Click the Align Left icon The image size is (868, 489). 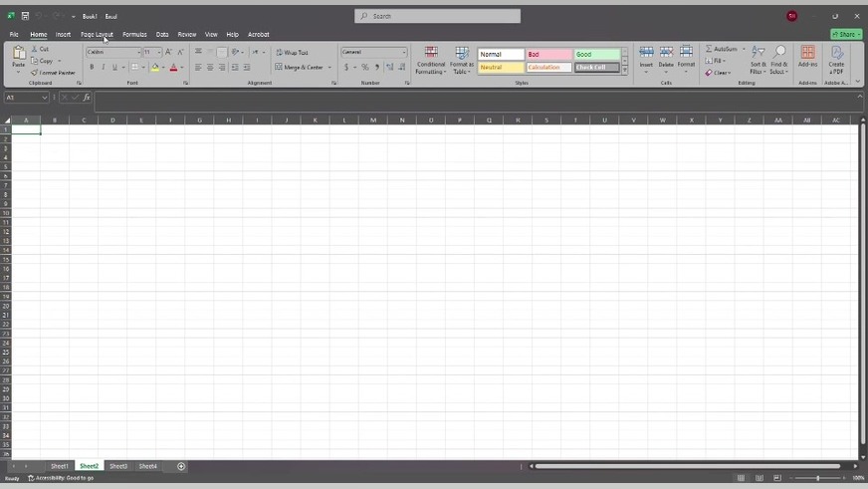(198, 67)
